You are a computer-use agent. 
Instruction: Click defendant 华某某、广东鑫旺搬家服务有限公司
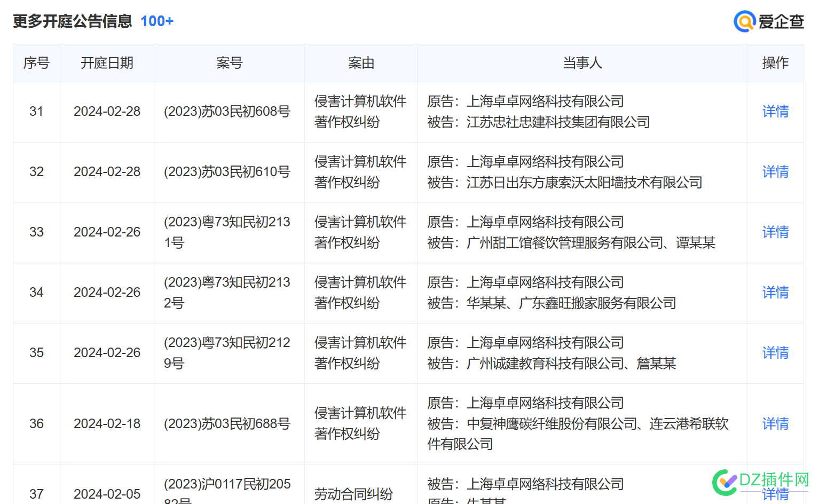571,303
